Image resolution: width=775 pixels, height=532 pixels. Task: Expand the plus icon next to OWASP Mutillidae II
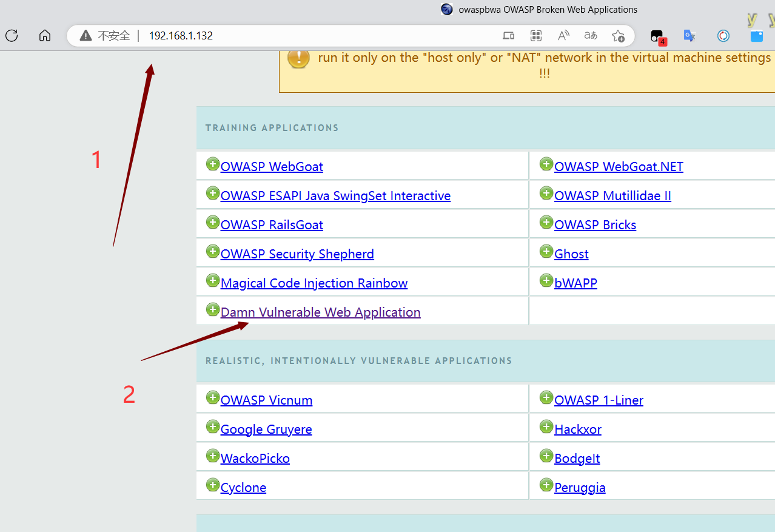[546, 193]
